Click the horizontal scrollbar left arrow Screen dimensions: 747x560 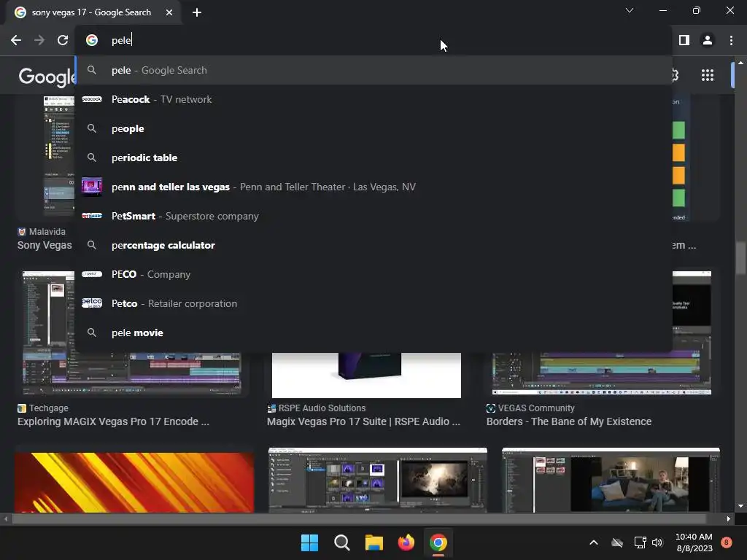(x=5, y=518)
